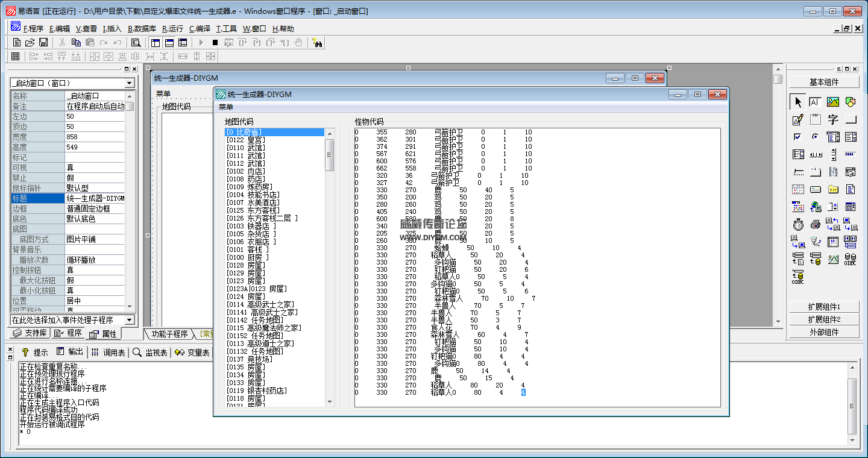Click the 高度 value 549

click(x=95, y=147)
